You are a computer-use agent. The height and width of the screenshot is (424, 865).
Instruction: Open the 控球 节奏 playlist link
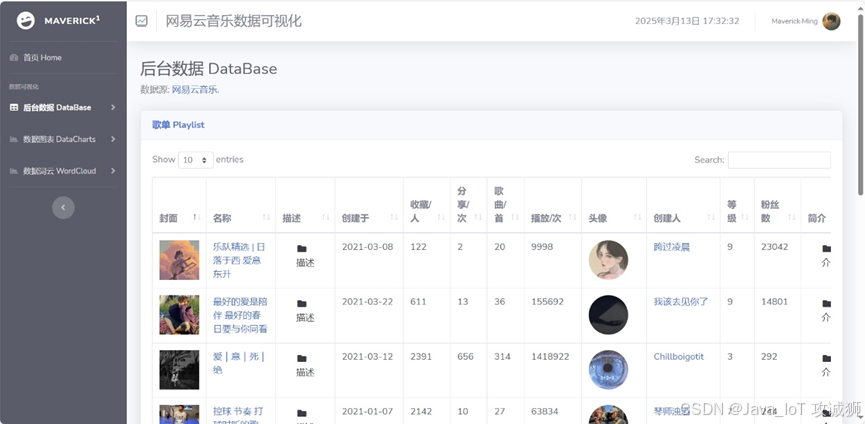pos(238,415)
